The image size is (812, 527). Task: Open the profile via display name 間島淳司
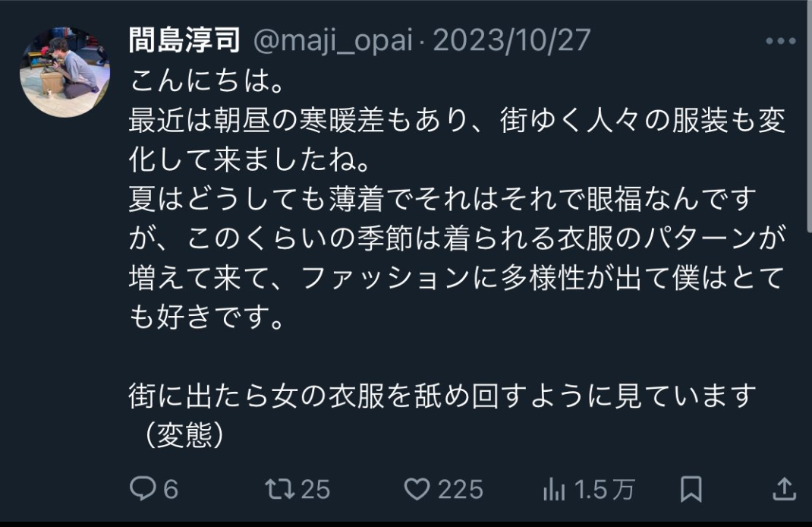pyautogui.click(x=185, y=40)
